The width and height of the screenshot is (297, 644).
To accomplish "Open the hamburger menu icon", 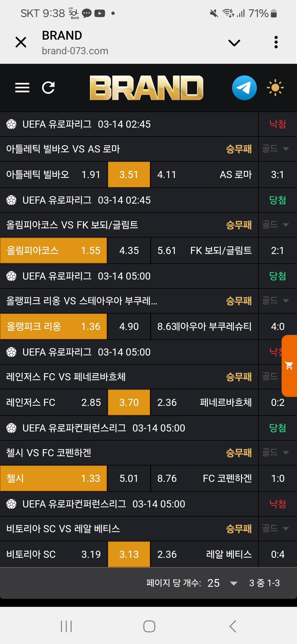I will (22, 88).
